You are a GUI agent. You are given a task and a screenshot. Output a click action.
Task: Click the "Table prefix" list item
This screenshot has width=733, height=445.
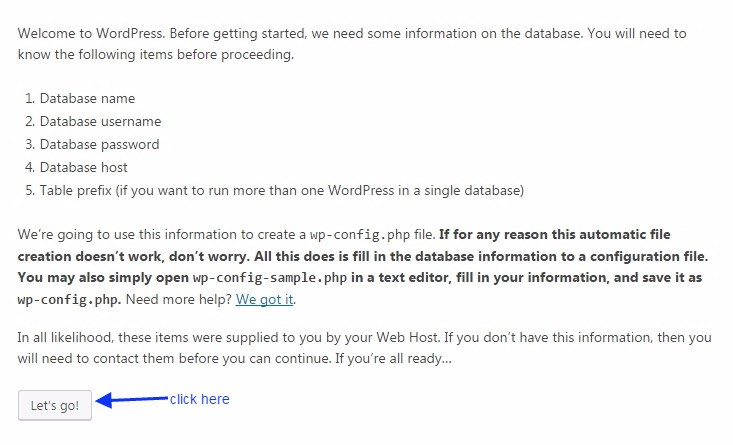(x=282, y=190)
